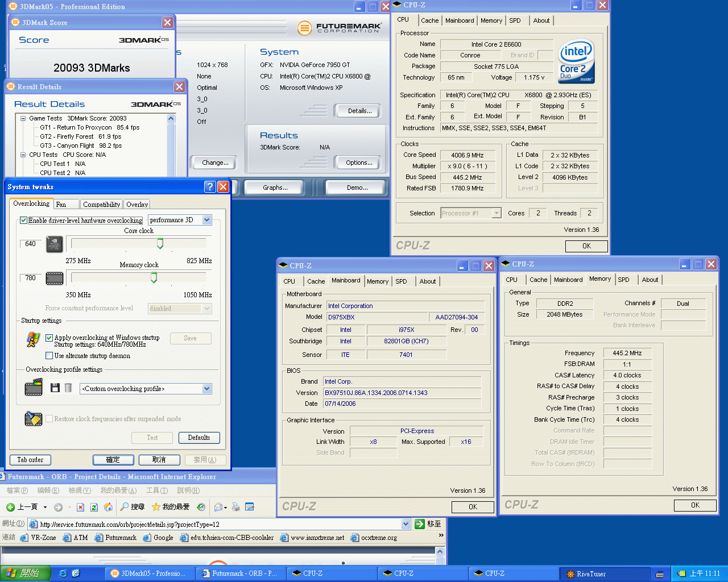Click the memory clock 780 value field
Image resolution: width=728 pixels, height=582 pixels.
[x=31, y=278]
